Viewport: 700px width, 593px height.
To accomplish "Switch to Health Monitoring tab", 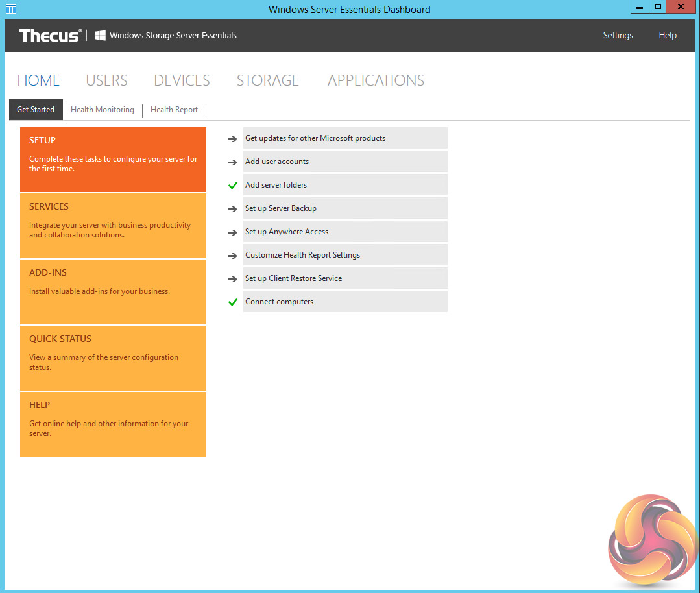I will coord(103,110).
